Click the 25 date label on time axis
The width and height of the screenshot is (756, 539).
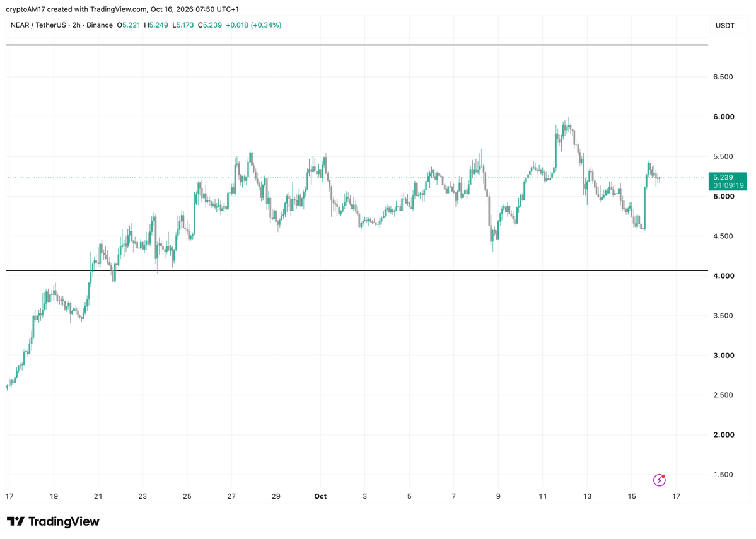pyautogui.click(x=187, y=496)
